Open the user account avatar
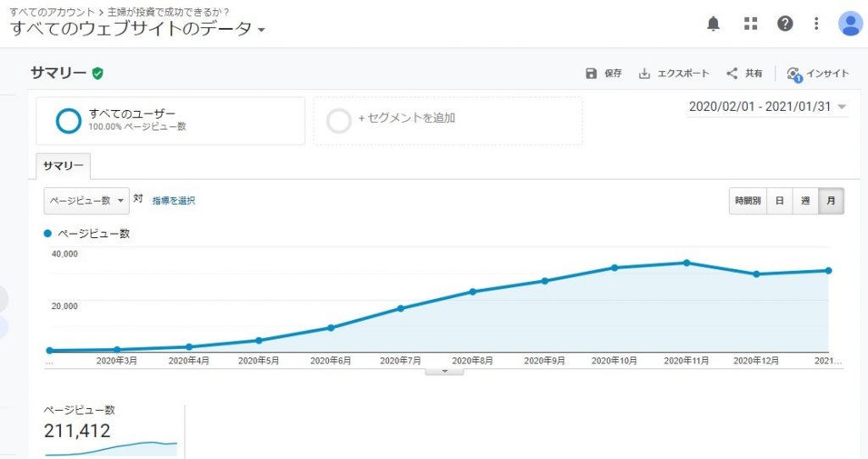Image resolution: width=868 pixels, height=459 pixels. [x=850, y=23]
